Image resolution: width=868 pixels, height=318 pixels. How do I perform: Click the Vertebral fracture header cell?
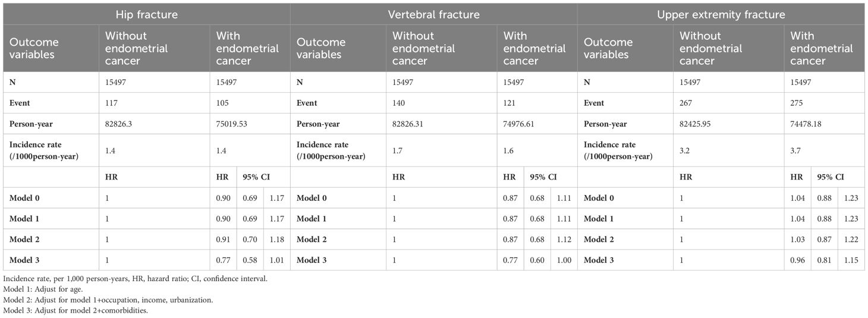pos(433,14)
